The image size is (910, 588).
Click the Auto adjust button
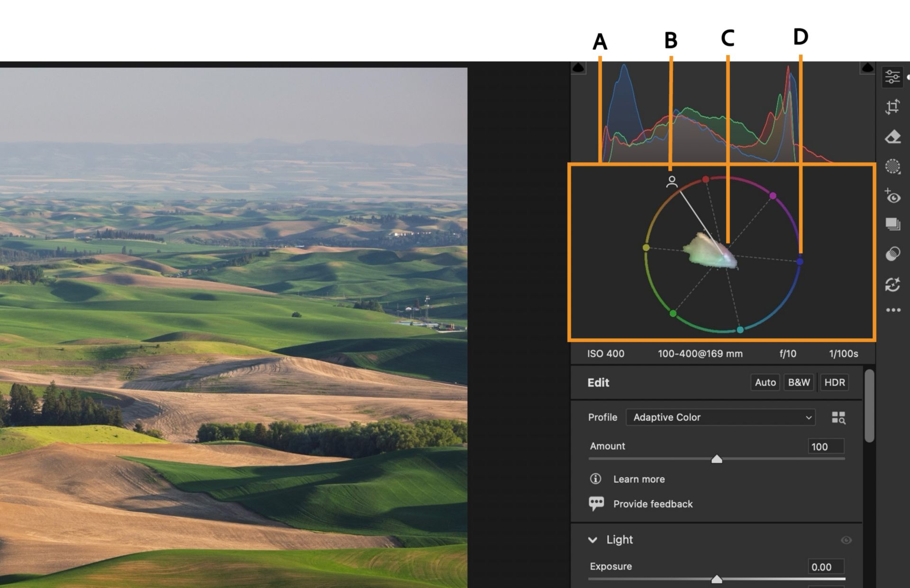click(765, 382)
